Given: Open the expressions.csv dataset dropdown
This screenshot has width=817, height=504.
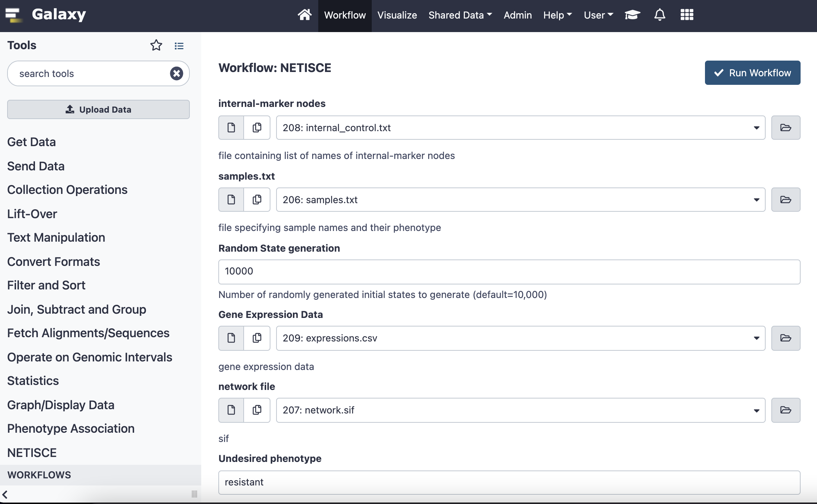Looking at the screenshot, I should 521,338.
